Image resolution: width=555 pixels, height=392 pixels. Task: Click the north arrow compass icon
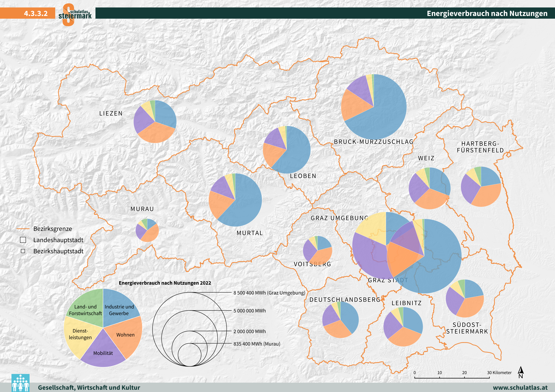pyautogui.click(x=521, y=372)
